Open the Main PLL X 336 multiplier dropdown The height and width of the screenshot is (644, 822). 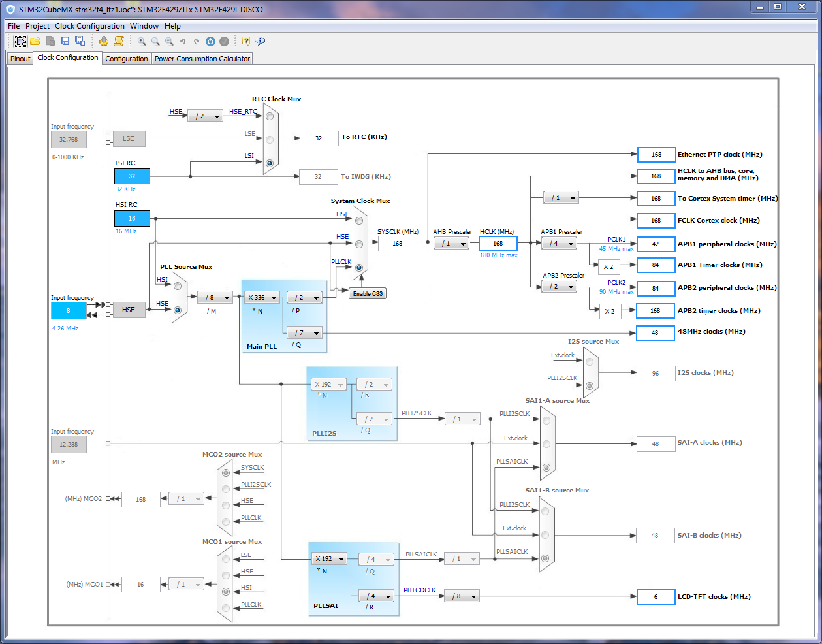pos(262,298)
